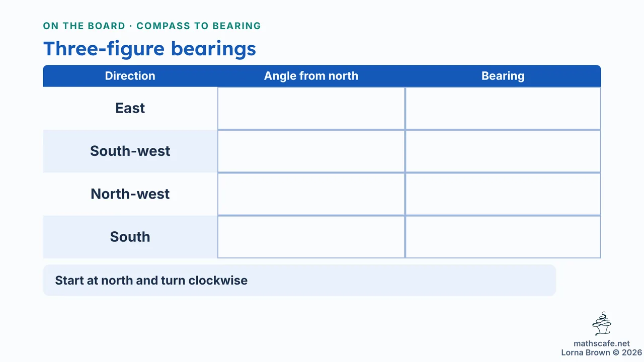Click the Three-figure bearings title
Image resolution: width=644 pixels, height=362 pixels.
[149, 49]
